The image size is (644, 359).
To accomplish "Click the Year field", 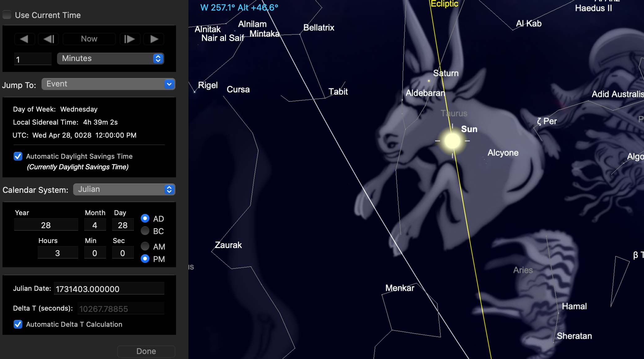I will (46, 225).
